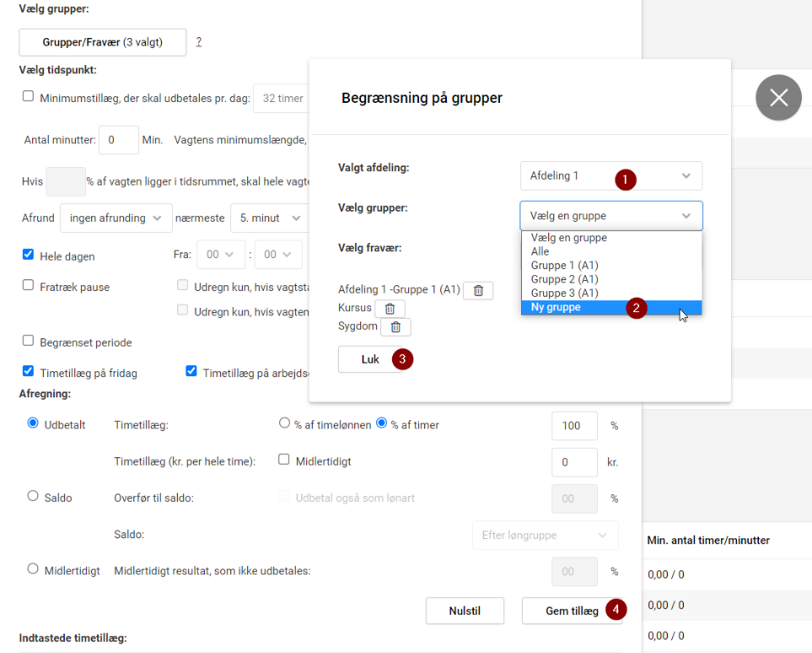Toggle Begrænset periode checkbox

29,342
